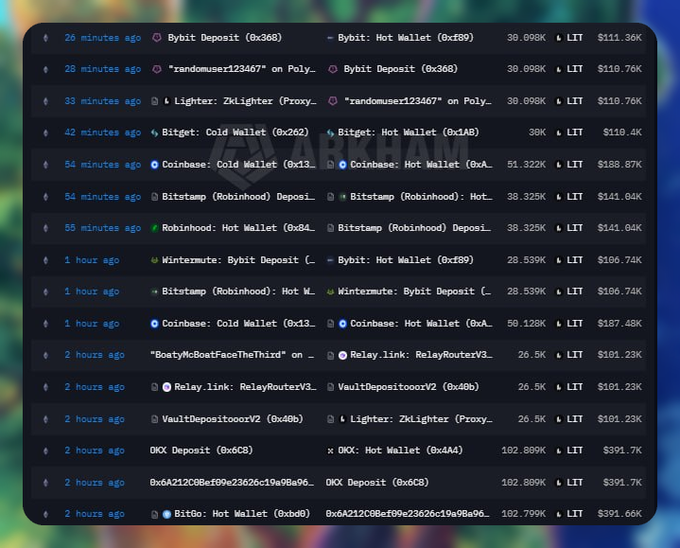Click contract document icon beside sender Lighter in 33 minutes row
Image resolution: width=680 pixels, height=548 pixels.
pos(154,101)
